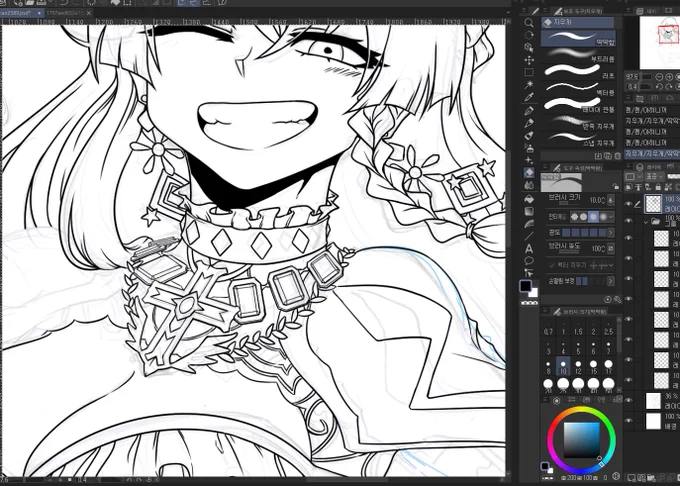Select the Eyedropper tool

529,97
